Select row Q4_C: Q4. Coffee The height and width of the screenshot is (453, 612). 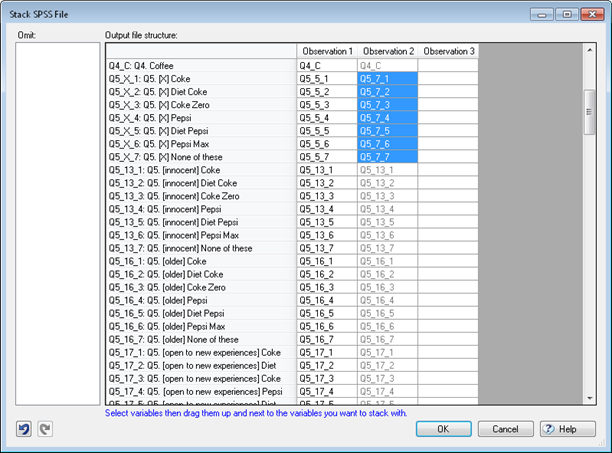pos(201,66)
